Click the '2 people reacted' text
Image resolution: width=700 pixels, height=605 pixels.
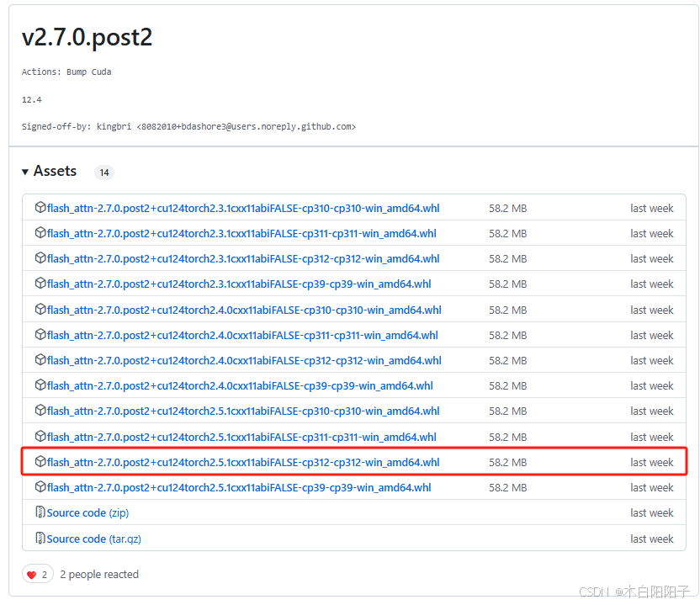pyautogui.click(x=99, y=574)
